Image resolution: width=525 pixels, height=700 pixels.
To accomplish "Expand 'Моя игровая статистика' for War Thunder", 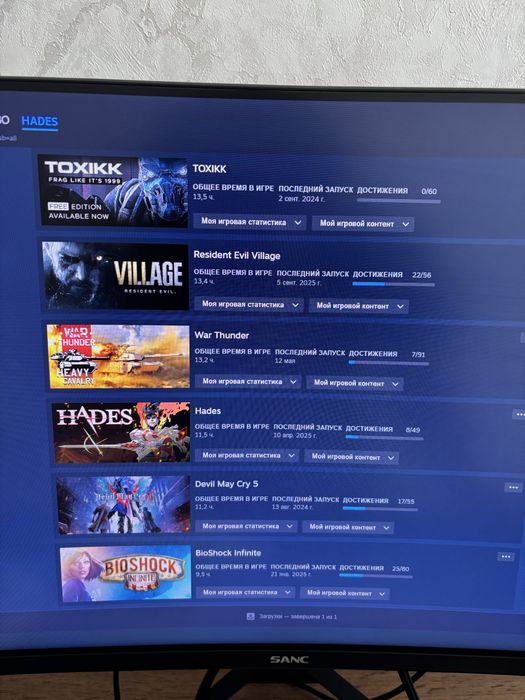I will [x=248, y=382].
